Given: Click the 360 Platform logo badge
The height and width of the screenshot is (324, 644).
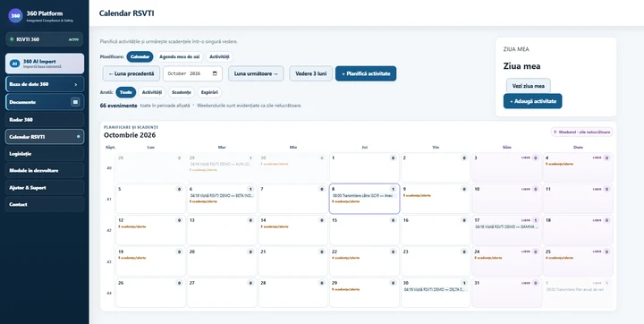Looking at the screenshot, I should [15, 15].
